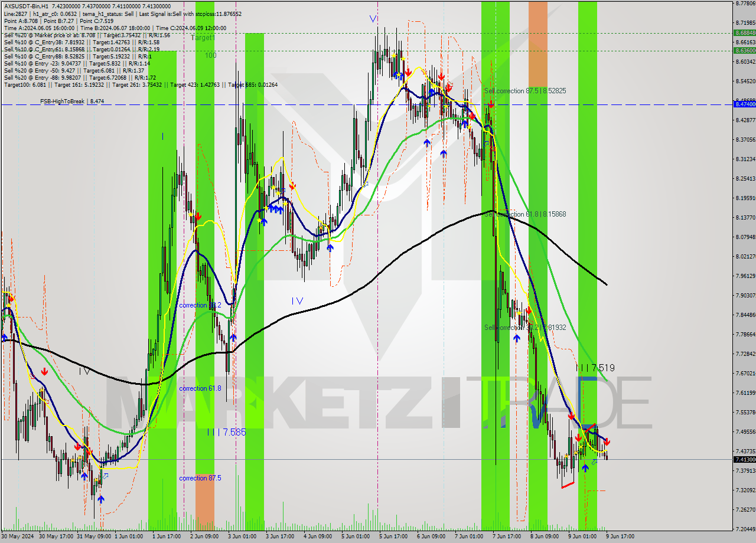Image resolution: width=756 pixels, height=543 pixels.
Task: Click the blue 'V' wave label at chart top
Action: tap(373, 19)
